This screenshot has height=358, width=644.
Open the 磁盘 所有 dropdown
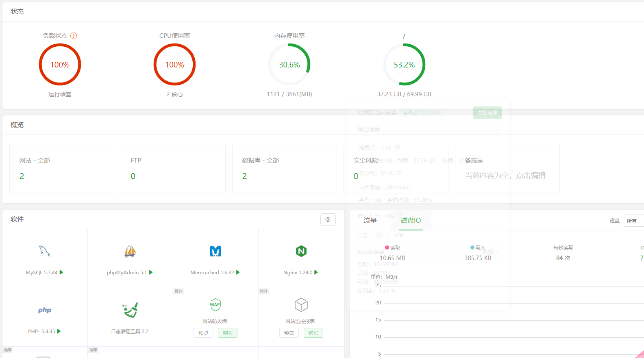point(634,221)
